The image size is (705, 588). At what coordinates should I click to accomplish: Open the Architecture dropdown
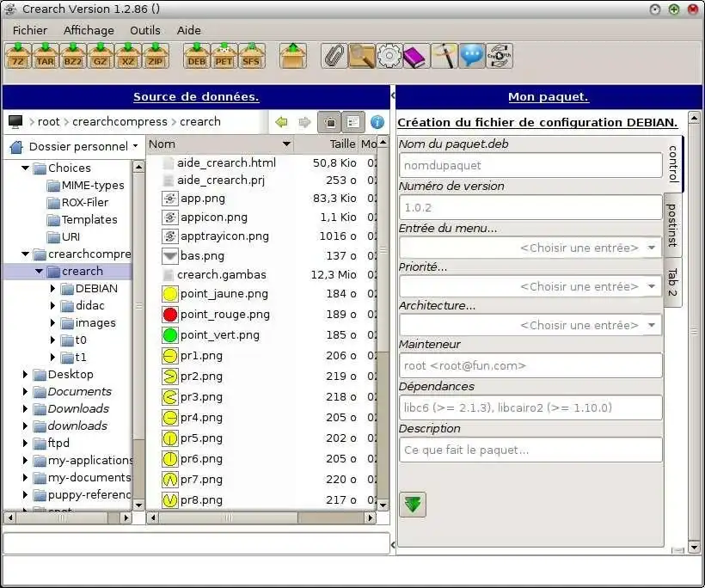(530, 325)
